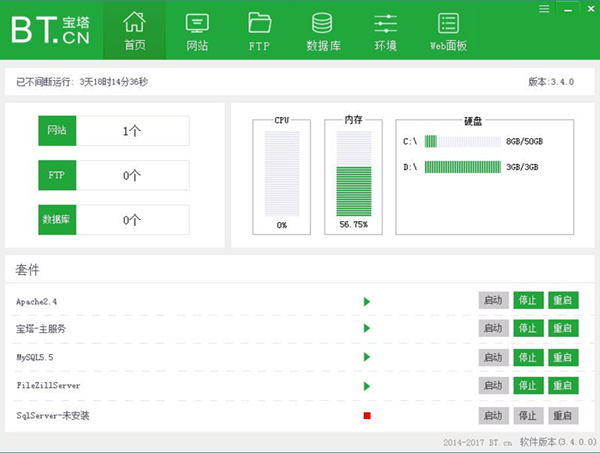
Task: Click the D:\ disk usage bar
Action: tap(462, 167)
